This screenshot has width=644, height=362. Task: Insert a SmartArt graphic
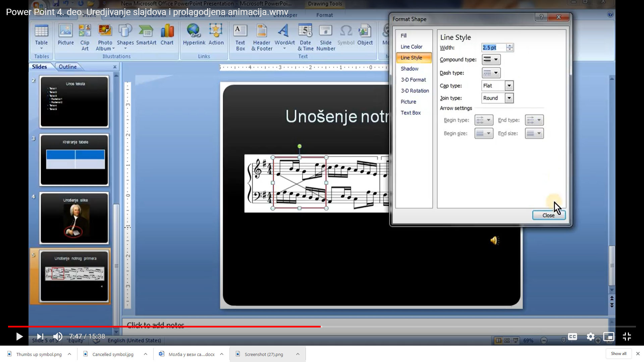pyautogui.click(x=146, y=35)
